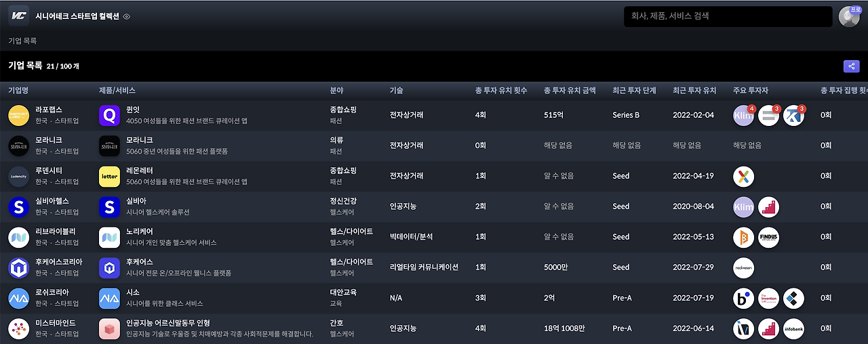Select the 515억 funding amount cell

[x=554, y=115]
